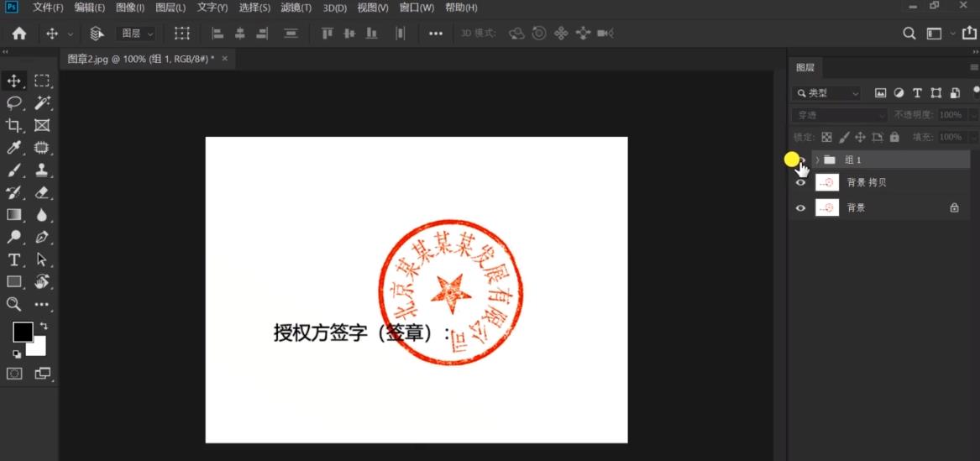Image resolution: width=980 pixels, height=461 pixels.
Task: Open the Layers panel menu
Action: (974, 67)
